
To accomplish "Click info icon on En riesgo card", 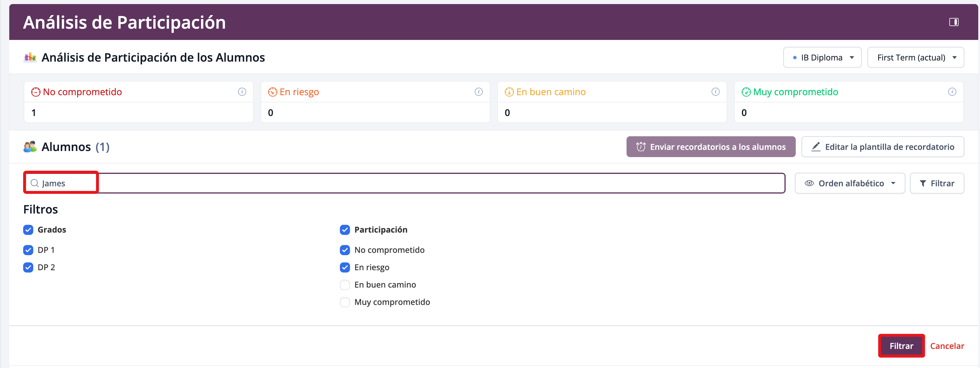I will click(x=479, y=92).
